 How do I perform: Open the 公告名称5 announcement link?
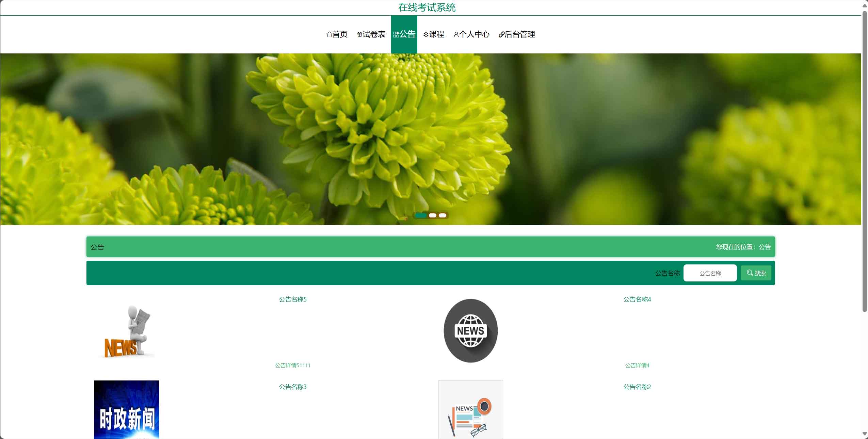(293, 299)
